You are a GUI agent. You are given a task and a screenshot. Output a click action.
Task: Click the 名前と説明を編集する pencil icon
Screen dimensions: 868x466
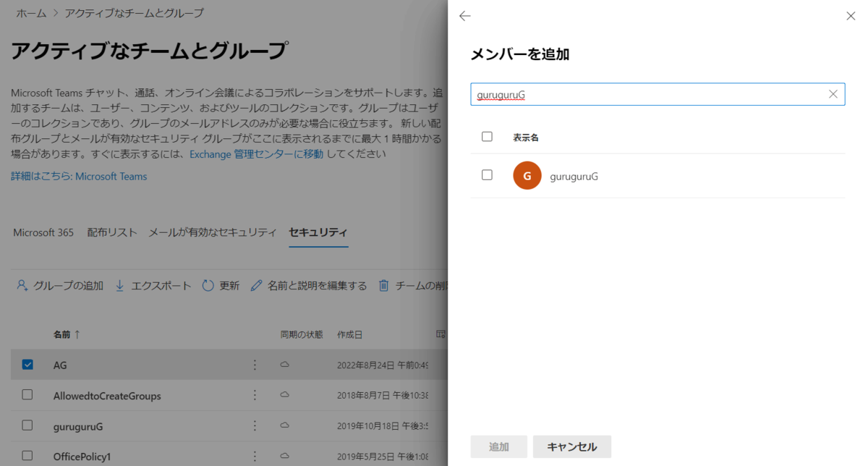[256, 286]
